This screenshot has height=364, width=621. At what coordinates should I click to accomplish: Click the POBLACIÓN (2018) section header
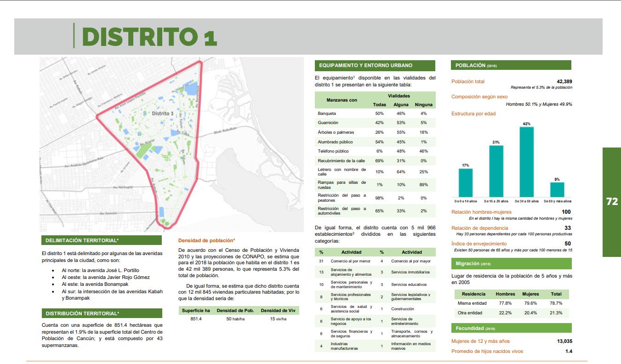click(x=511, y=65)
